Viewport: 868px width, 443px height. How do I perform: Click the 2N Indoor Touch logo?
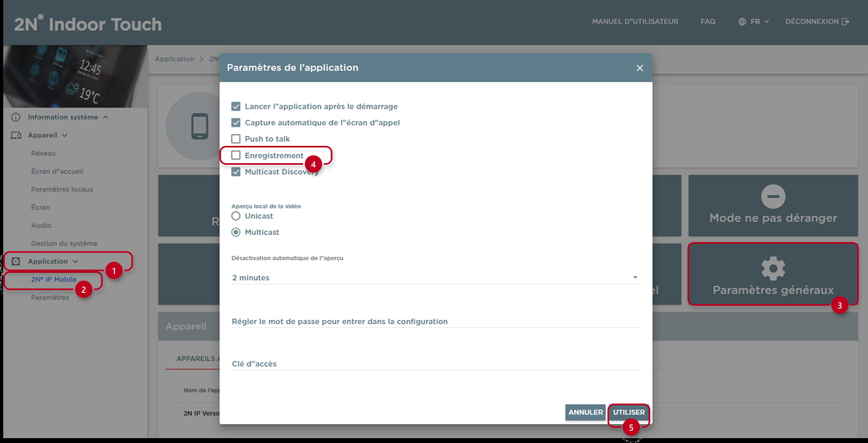(x=88, y=24)
